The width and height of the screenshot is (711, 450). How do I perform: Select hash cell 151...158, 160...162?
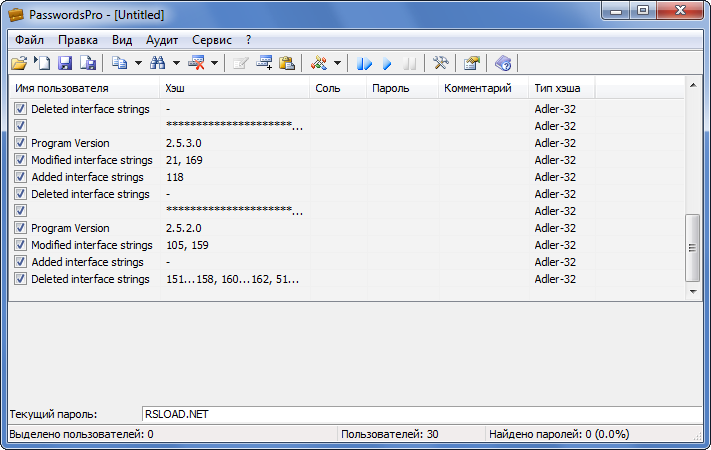pyautogui.click(x=233, y=279)
